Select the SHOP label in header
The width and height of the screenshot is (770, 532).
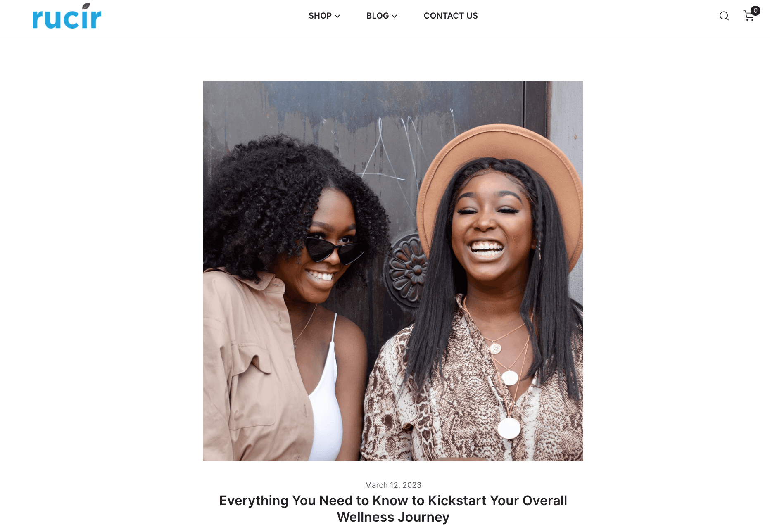(x=320, y=16)
